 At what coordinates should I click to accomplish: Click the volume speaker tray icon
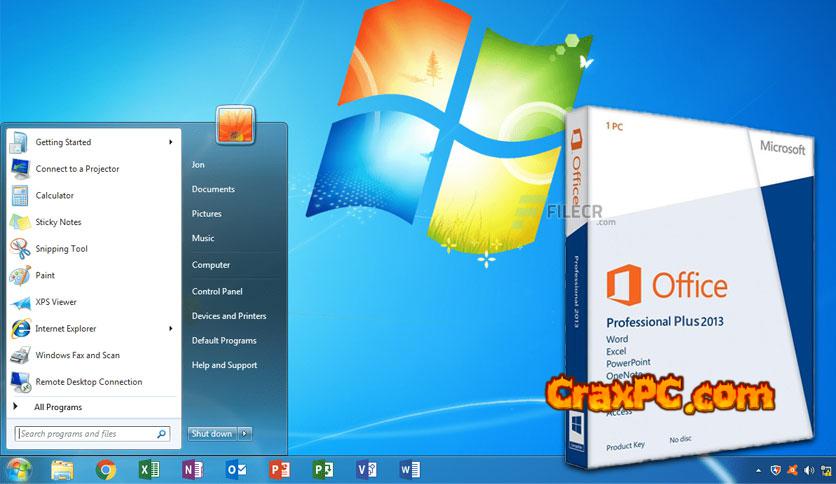tap(809, 470)
